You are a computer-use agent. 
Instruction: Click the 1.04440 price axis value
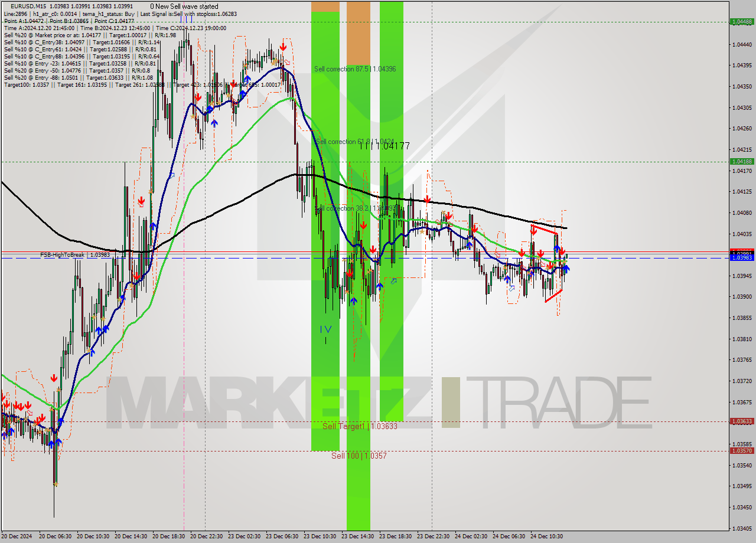(742, 44)
